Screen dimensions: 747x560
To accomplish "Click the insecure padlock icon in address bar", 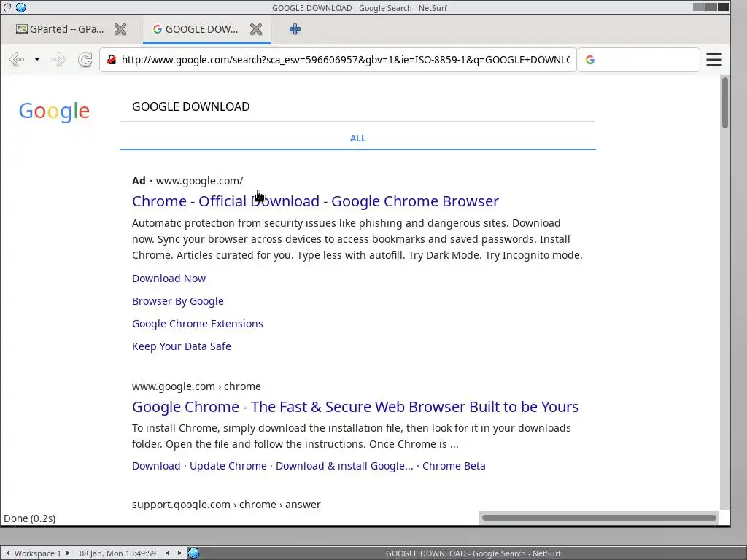I will pyautogui.click(x=112, y=60).
